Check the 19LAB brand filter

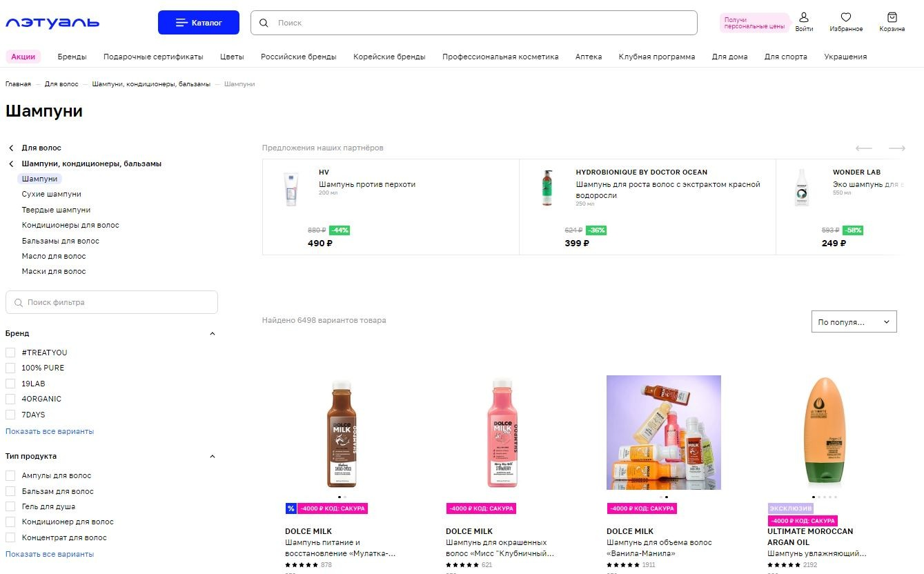point(10,384)
